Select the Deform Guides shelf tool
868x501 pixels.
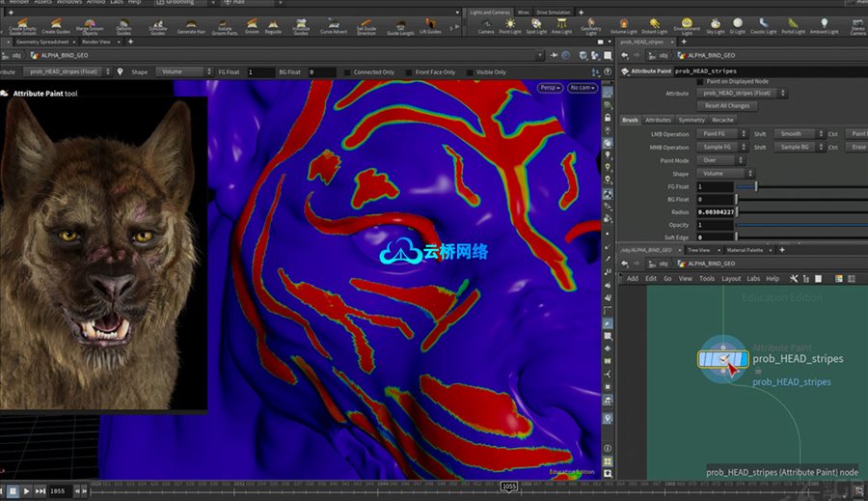pos(124,26)
